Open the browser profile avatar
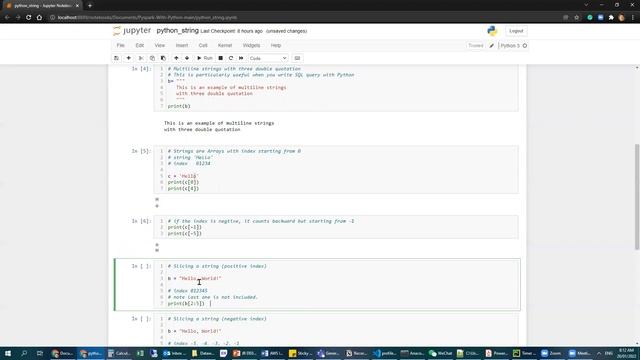Screen dimensions: 640x360 pyautogui.click(x=622, y=18)
